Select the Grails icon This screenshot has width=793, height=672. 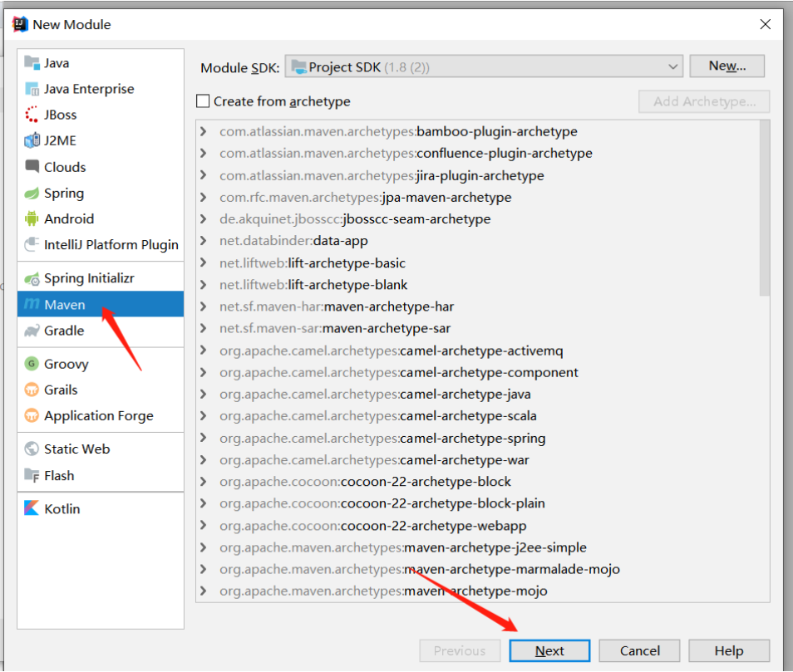click(32, 390)
